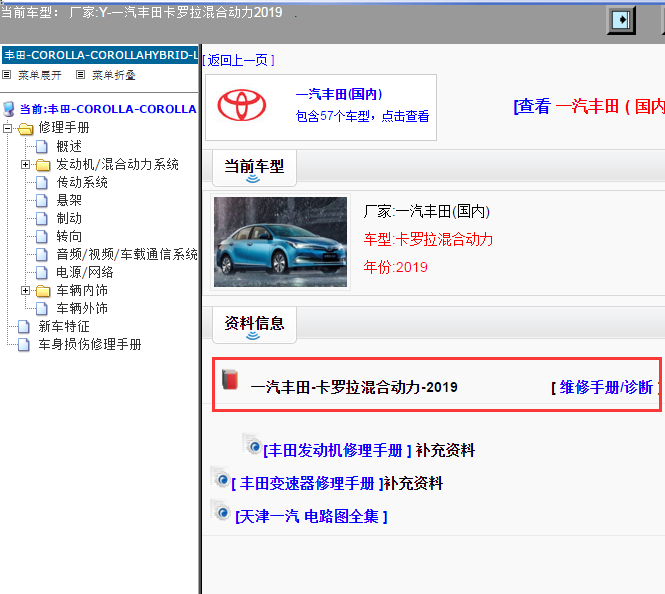Screen dimensions: 665x594
Task: Click the document icon beside 转向
Action: [42, 237]
